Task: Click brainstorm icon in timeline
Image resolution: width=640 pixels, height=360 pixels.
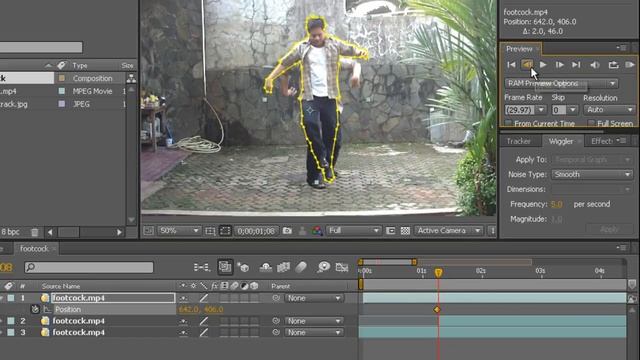Action: pyautogui.click(x=323, y=267)
